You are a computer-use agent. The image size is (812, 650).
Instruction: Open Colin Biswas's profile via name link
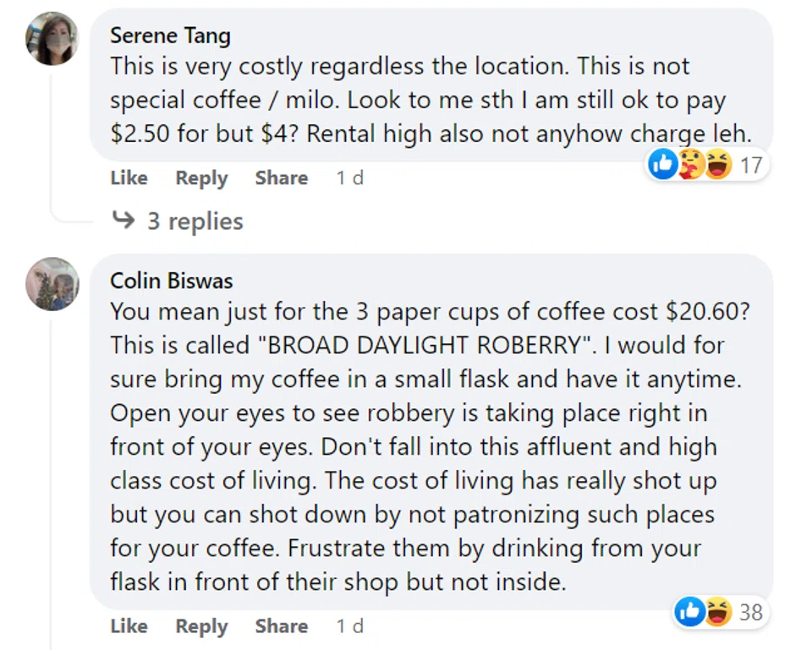172,281
